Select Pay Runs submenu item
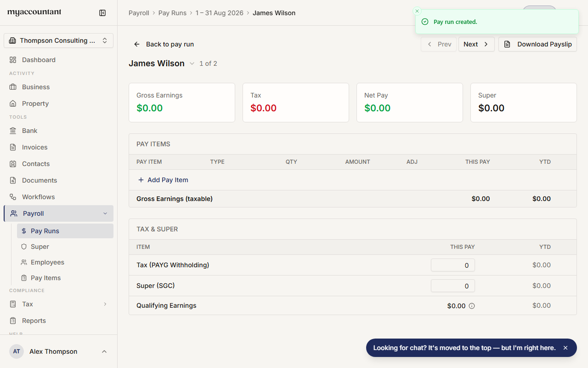This screenshot has height=368, width=588. tap(65, 231)
